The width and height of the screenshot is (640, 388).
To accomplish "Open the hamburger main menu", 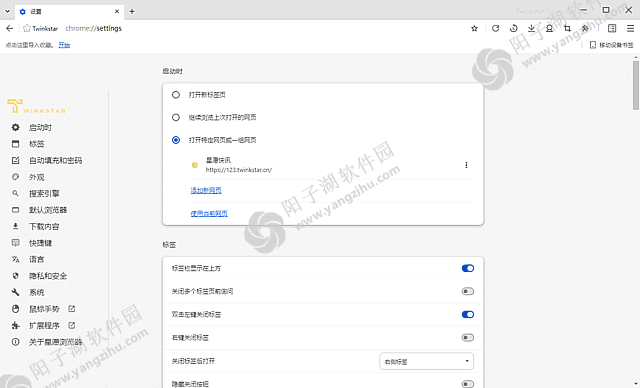I will click(x=630, y=28).
